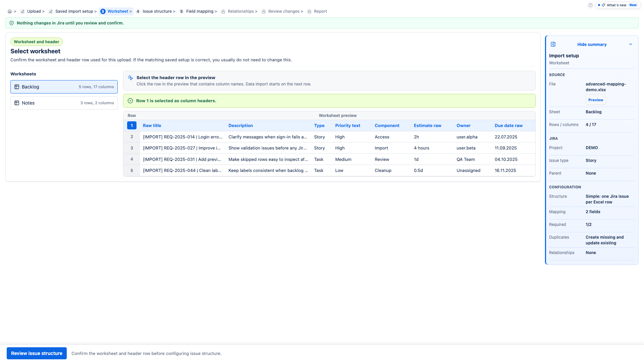The height and width of the screenshot is (362, 644).
Task: Open the Relationships step
Action: (x=241, y=11)
